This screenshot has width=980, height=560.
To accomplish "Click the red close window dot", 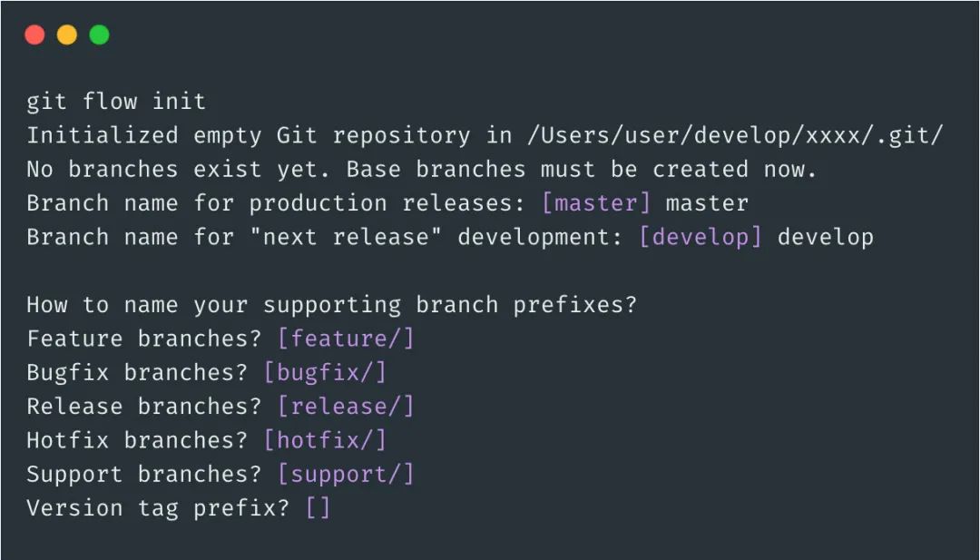I will 35,35.
